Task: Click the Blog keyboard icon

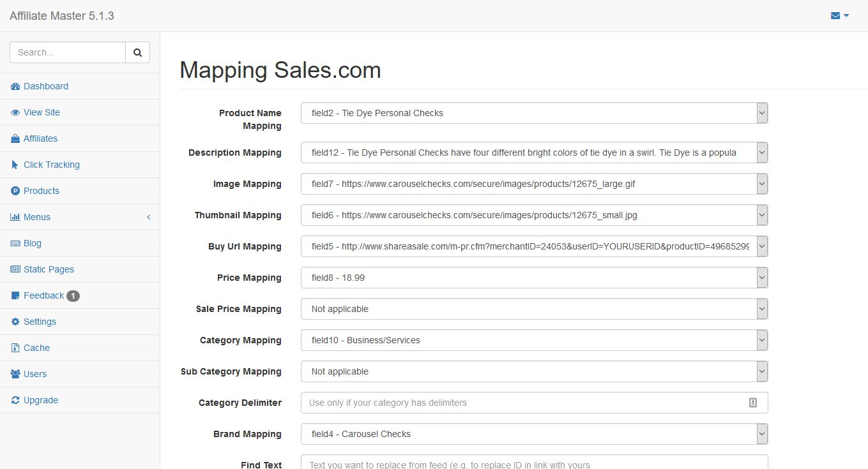Action: 15,243
